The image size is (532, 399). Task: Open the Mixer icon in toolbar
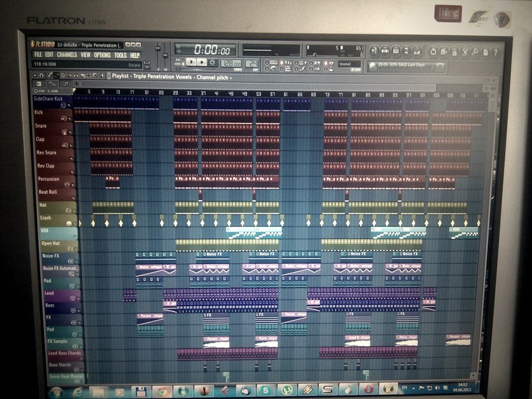point(417,51)
